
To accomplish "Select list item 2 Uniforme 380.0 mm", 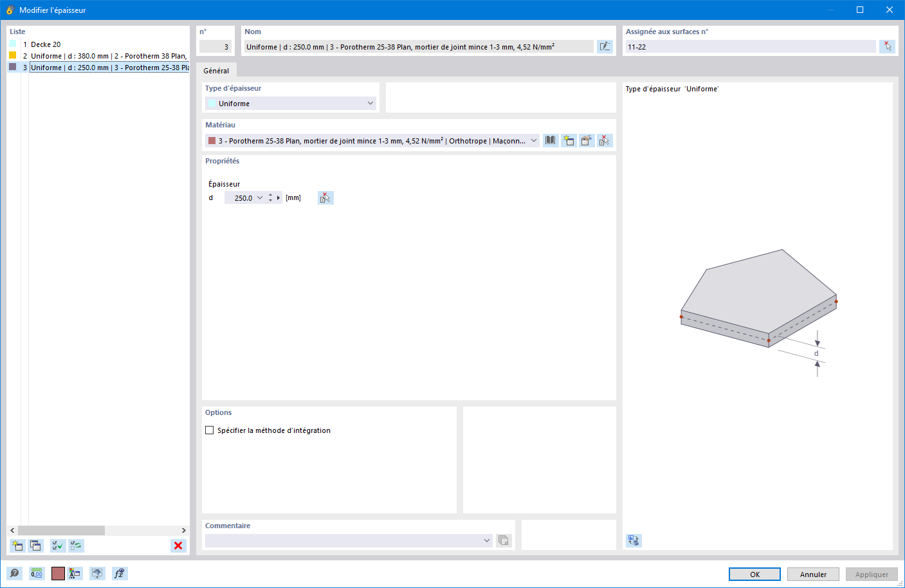I will [98, 56].
